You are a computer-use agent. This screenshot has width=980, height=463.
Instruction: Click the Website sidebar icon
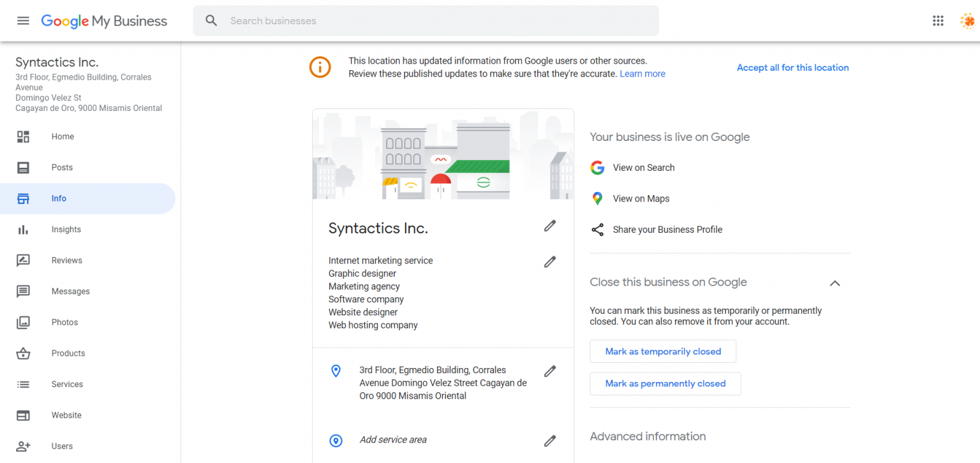point(23,415)
